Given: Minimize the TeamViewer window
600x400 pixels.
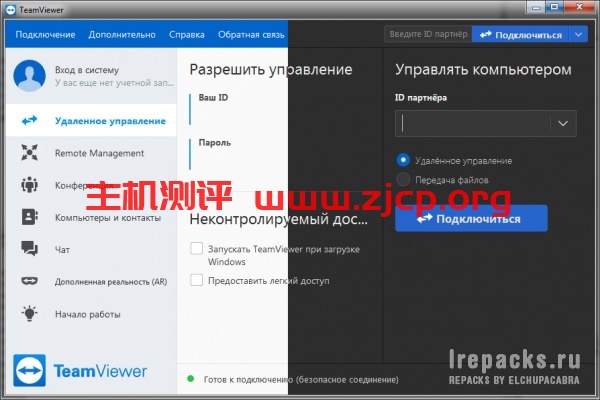Looking at the screenshot, I should tap(536, 7).
